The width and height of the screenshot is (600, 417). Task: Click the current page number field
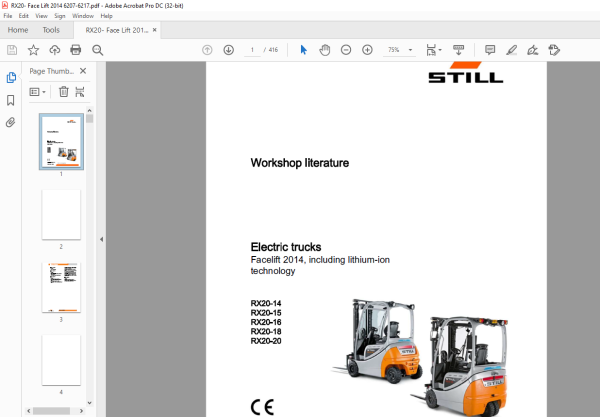pos(252,50)
